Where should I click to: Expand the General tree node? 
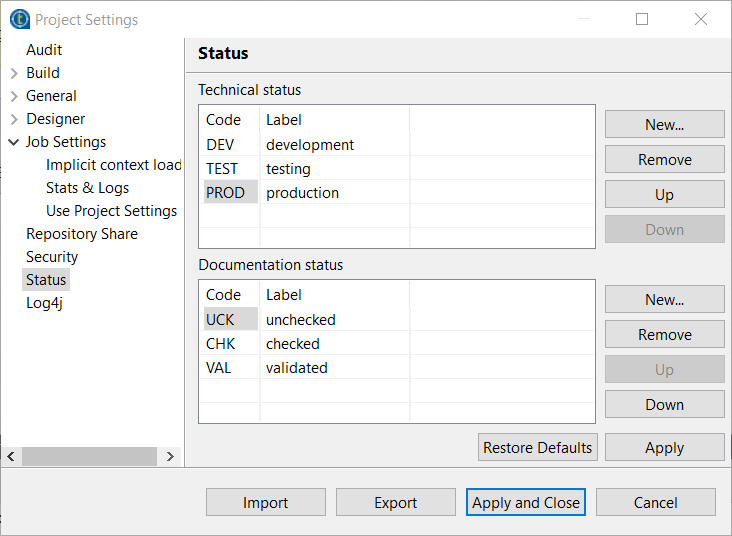[14, 96]
